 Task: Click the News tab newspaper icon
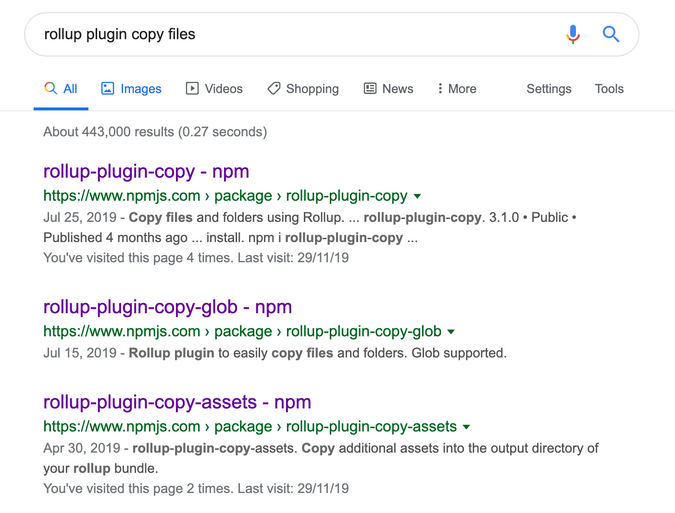click(x=370, y=89)
